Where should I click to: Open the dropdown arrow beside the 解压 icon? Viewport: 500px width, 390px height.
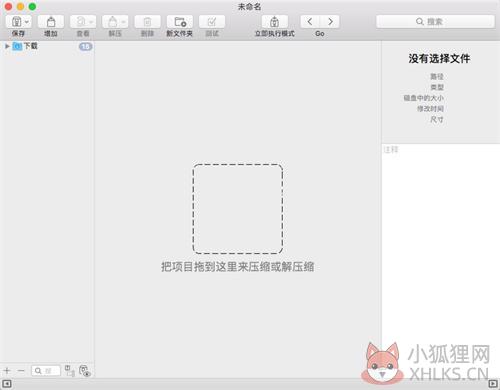123,22
